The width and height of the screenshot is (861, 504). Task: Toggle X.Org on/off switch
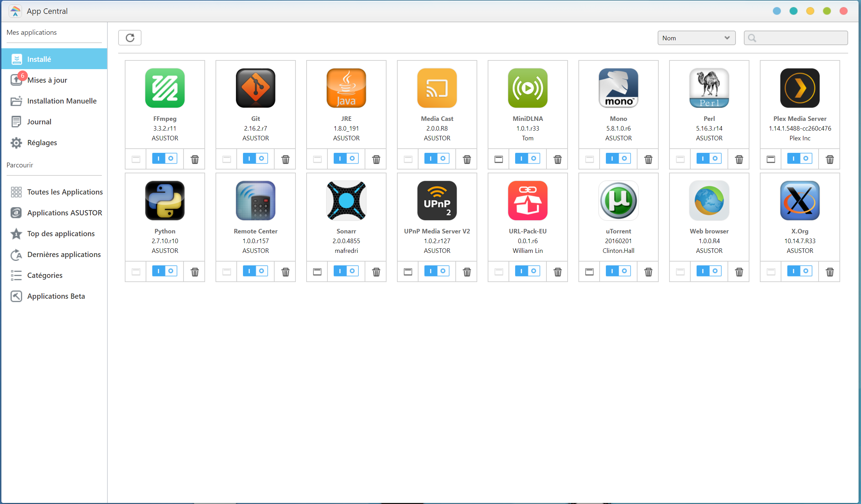coord(800,271)
